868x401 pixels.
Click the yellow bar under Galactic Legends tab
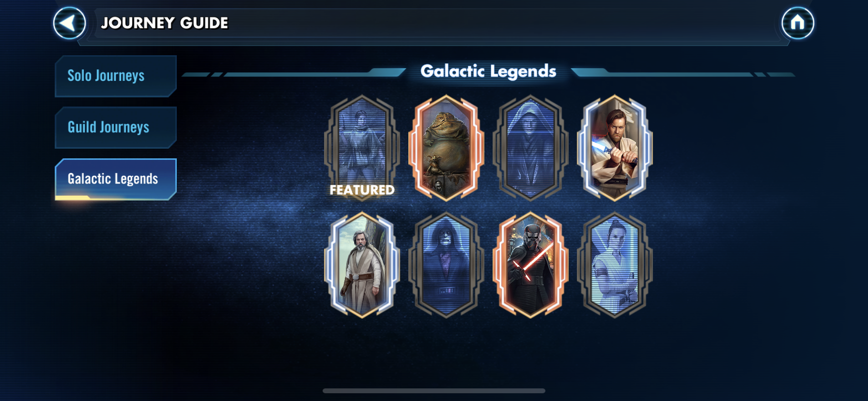73,198
